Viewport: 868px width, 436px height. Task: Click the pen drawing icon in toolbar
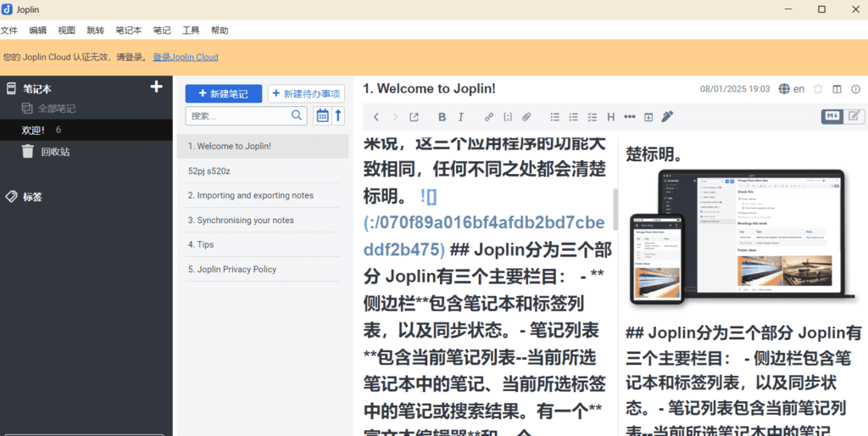[x=668, y=116]
